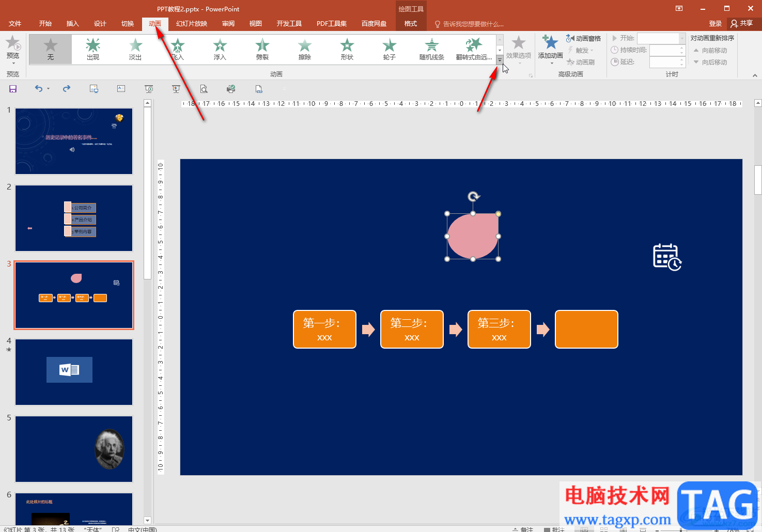
Task: Open the undo history dropdown arrow
Action: (x=49, y=89)
